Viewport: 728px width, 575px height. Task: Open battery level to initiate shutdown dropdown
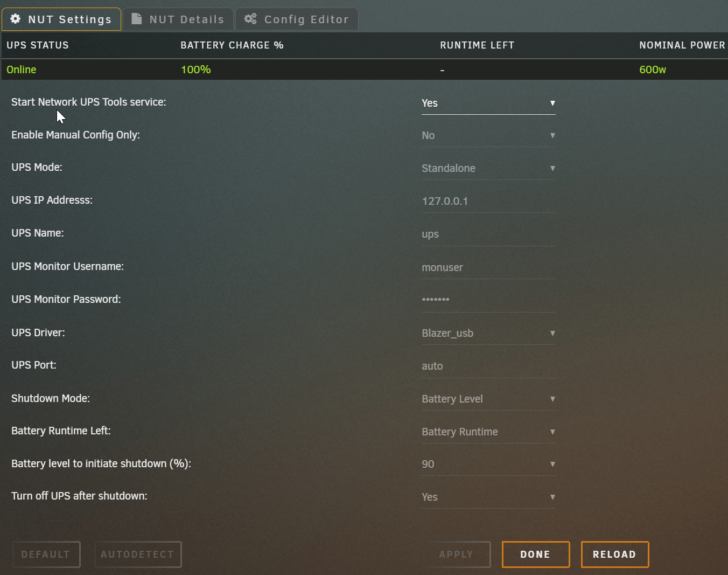(x=488, y=464)
